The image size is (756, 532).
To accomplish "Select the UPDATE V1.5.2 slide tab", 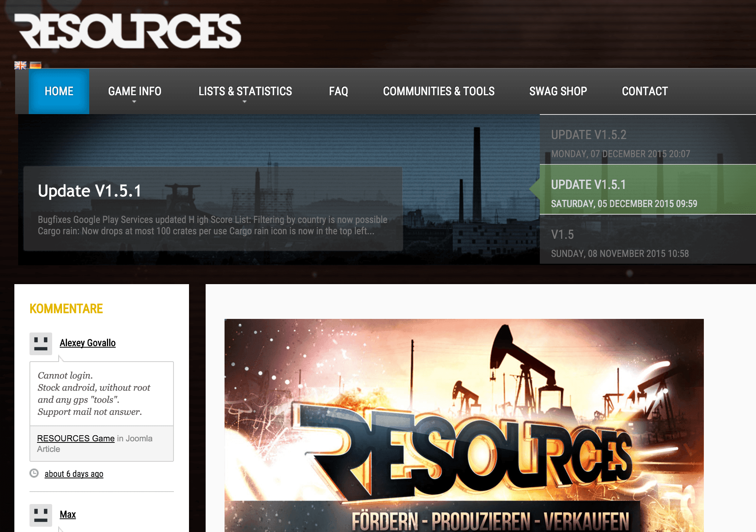I will (x=648, y=140).
